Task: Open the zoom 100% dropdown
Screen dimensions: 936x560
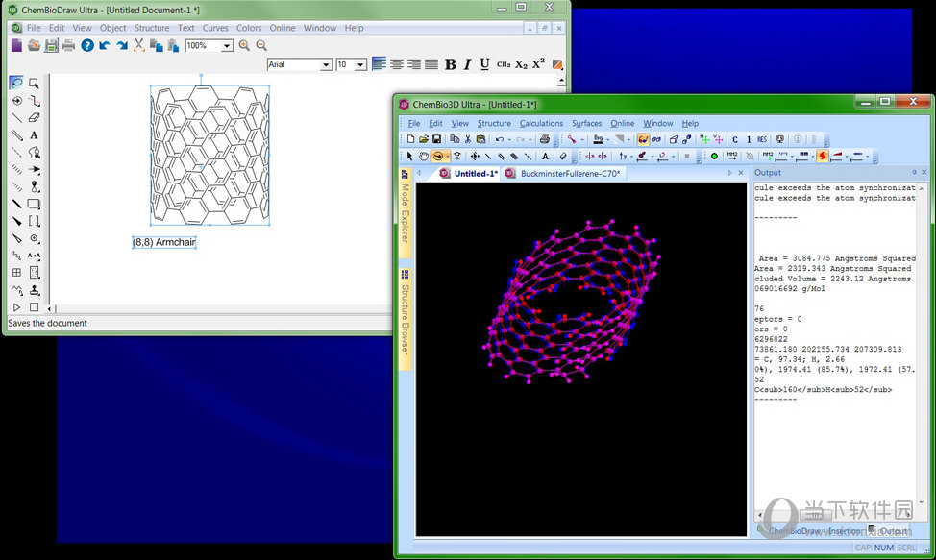Action: click(x=227, y=46)
